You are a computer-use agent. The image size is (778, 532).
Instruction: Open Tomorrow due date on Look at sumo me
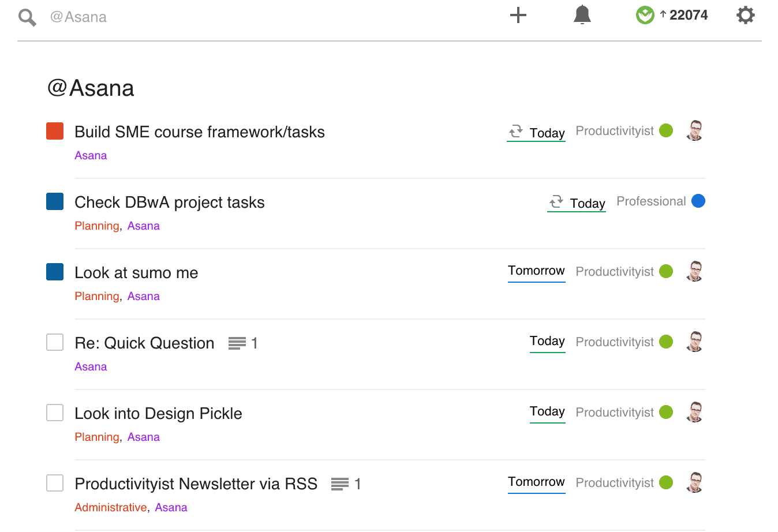[536, 271]
